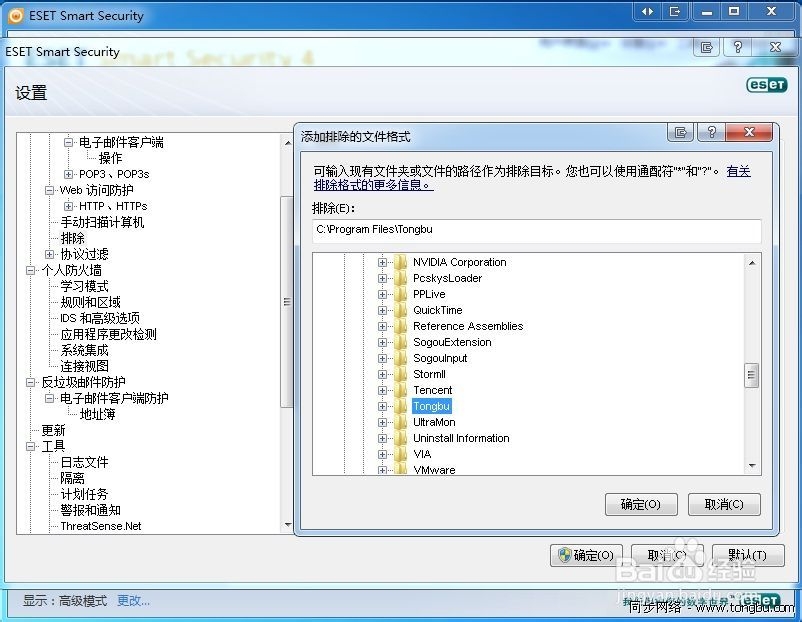802x622 pixels.
Task: Click the UltraMon folder icon
Action: click(x=400, y=422)
